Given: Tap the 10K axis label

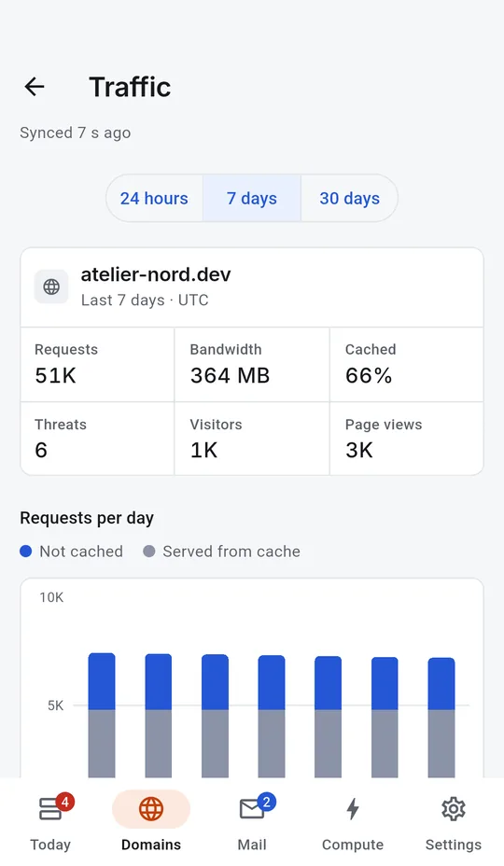Looking at the screenshot, I should coord(51,597).
